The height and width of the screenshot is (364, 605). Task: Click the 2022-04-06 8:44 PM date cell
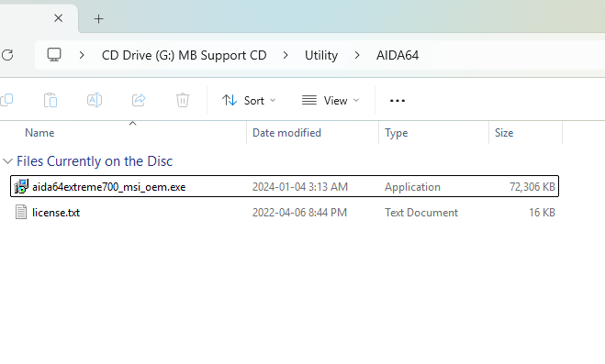click(299, 213)
